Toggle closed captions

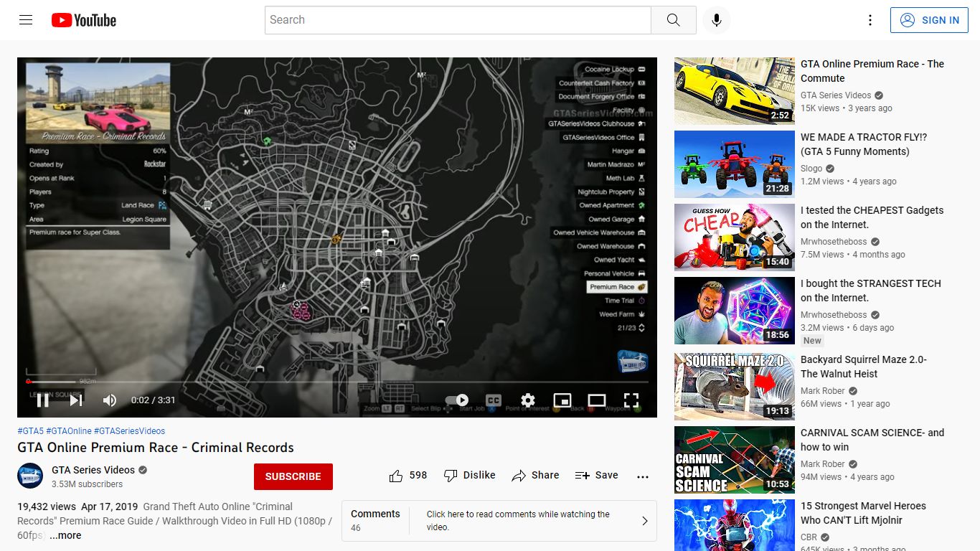click(494, 400)
